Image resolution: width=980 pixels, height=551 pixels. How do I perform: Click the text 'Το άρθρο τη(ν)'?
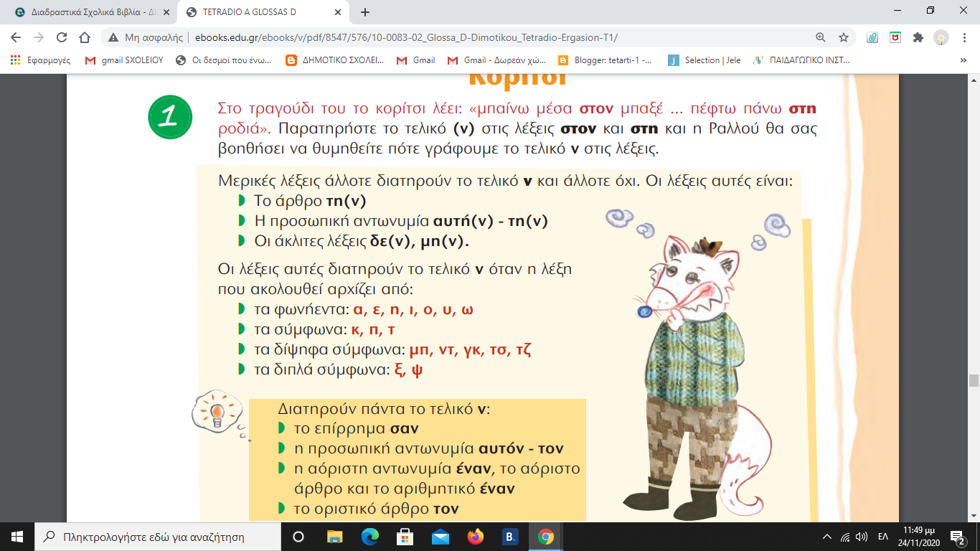coord(310,202)
